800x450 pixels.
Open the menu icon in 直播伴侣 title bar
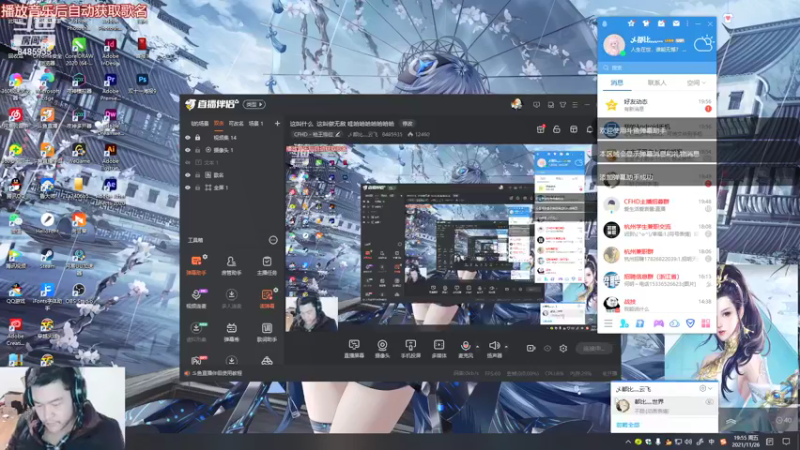(x=575, y=105)
